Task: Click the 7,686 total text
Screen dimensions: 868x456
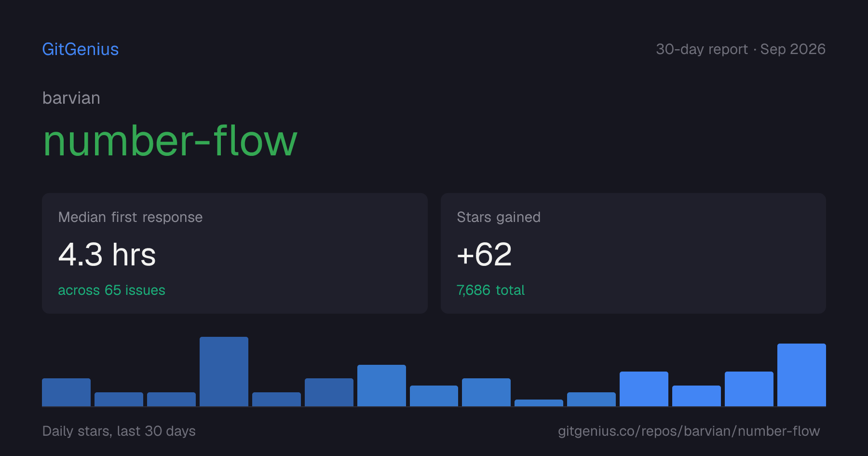Action: (x=490, y=290)
